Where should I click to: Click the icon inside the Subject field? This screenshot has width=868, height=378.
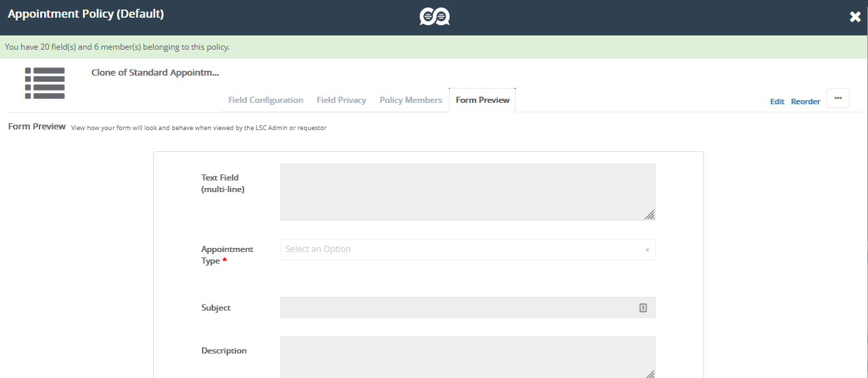coord(643,308)
